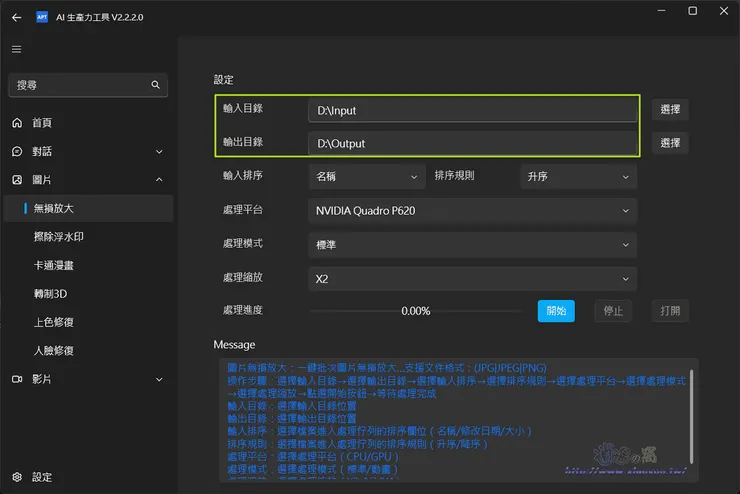Click the 設定 section heading

223,80
